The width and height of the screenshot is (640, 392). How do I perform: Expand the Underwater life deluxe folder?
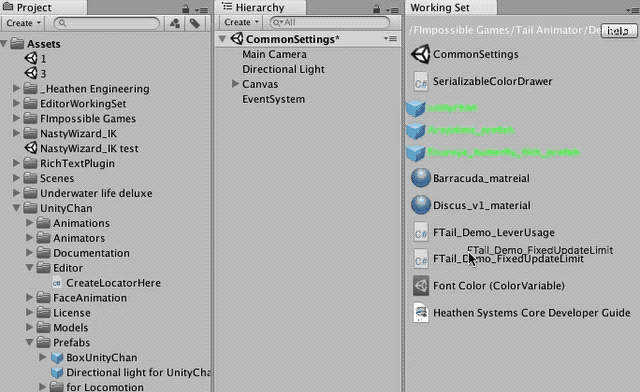pos(16,193)
